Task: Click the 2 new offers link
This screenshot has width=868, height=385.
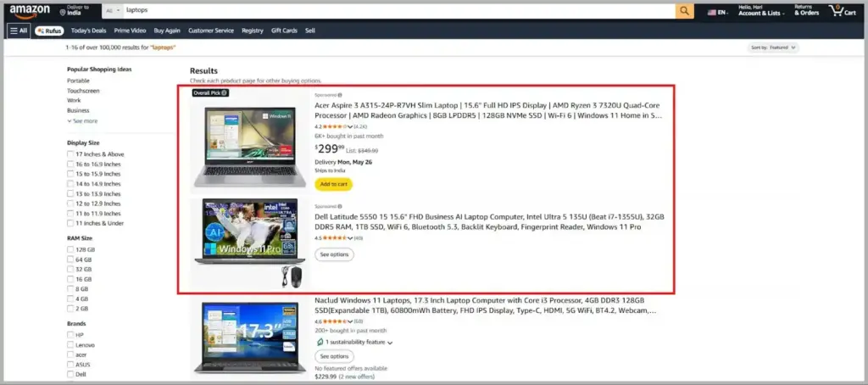Action: [x=357, y=377]
